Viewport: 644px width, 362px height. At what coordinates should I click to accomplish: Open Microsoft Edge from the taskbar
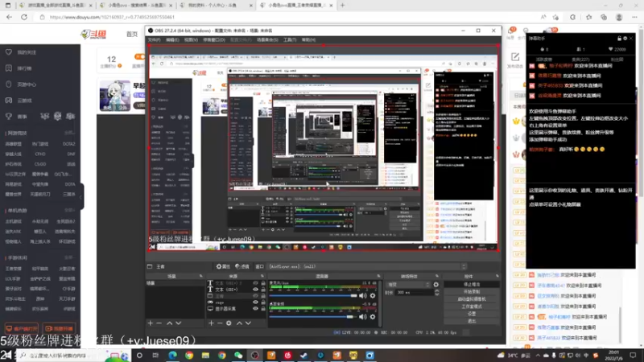(172, 355)
